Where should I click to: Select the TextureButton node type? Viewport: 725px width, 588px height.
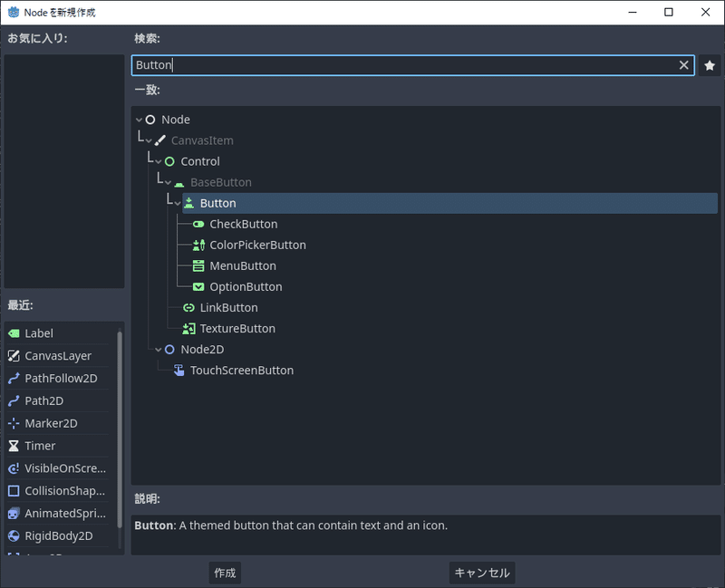[237, 329]
